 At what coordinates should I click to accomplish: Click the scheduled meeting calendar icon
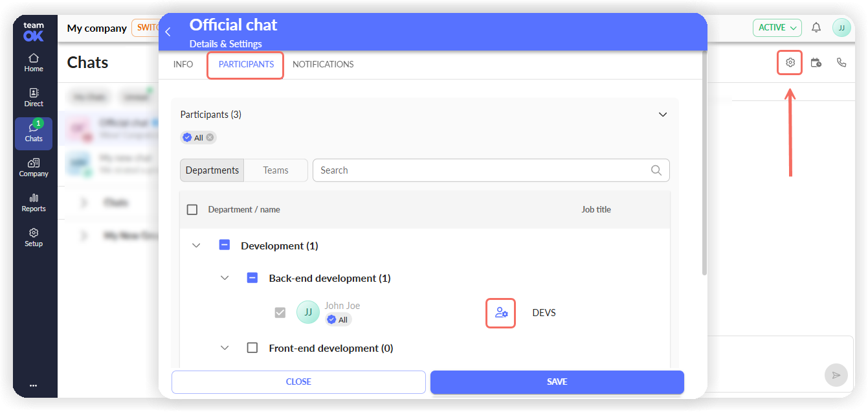pyautogui.click(x=816, y=63)
